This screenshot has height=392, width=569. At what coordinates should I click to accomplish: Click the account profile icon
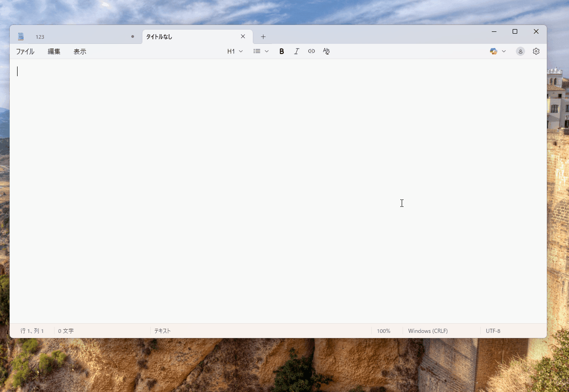click(x=520, y=51)
